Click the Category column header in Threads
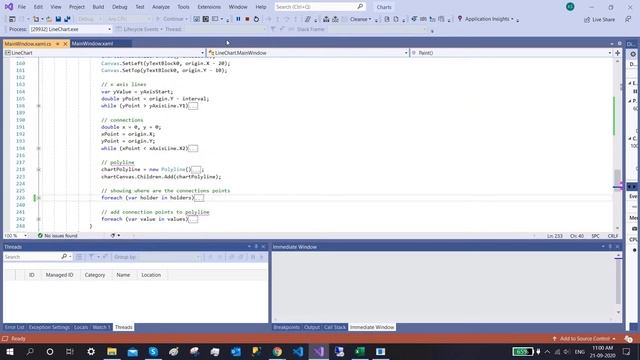This screenshot has height=360, width=640. click(x=95, y=275)
